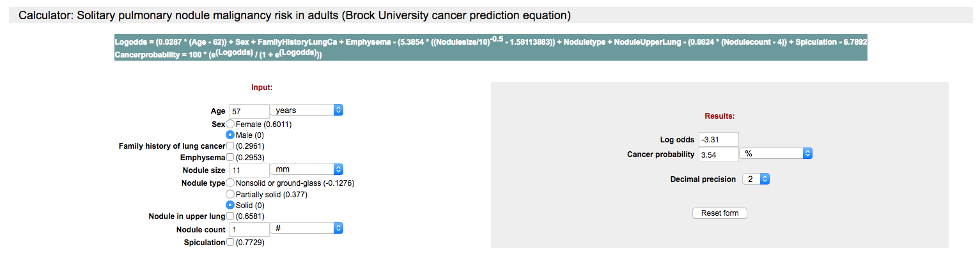Change the Decimal precision dropdown

(756, 179)
